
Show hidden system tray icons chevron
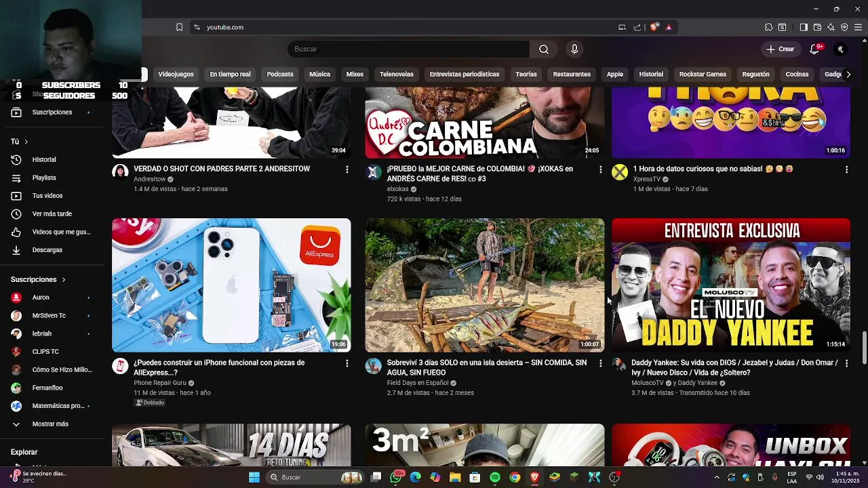(717, 477)
